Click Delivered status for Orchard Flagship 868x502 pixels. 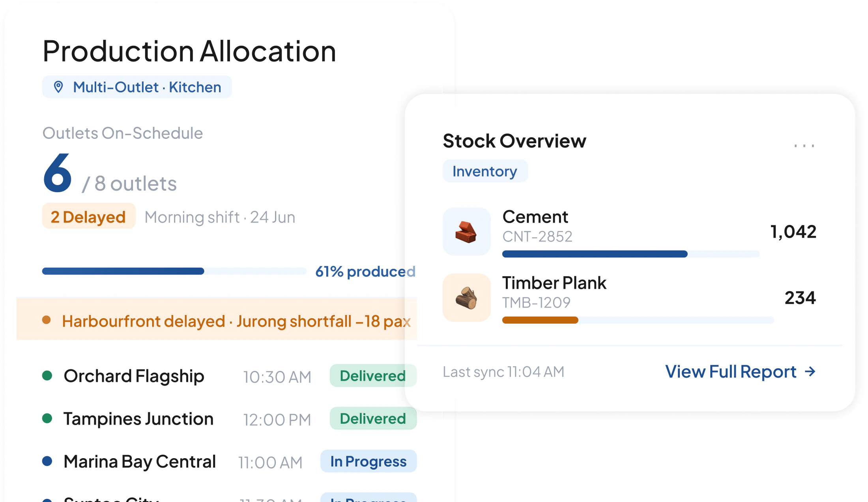[373, 376]
